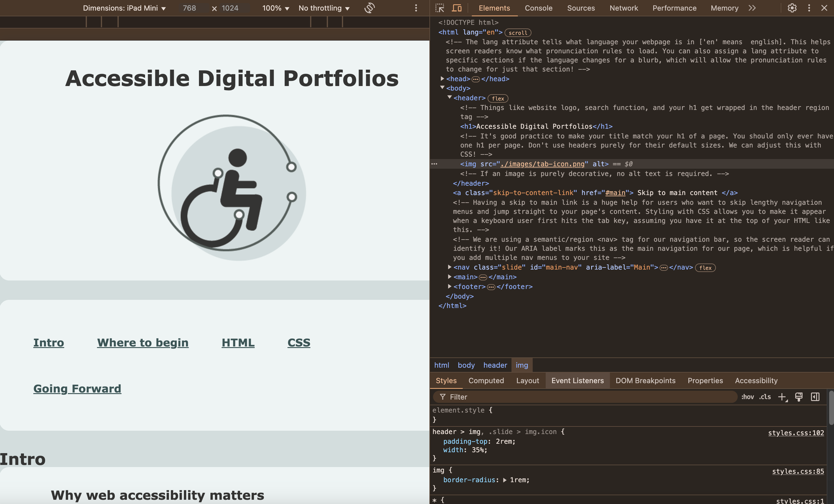This screenshot has height=504, width=834.
Task: Open the Dimensions iPad Mini dropdown
Action: click(x=124, y=8)
